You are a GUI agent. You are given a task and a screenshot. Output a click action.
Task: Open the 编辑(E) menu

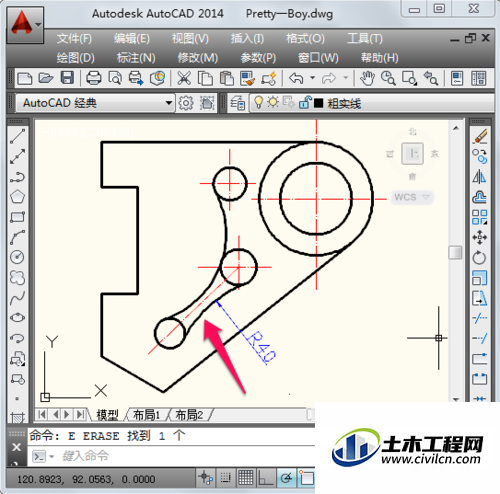pyautogui.click(x=132, y=39)
